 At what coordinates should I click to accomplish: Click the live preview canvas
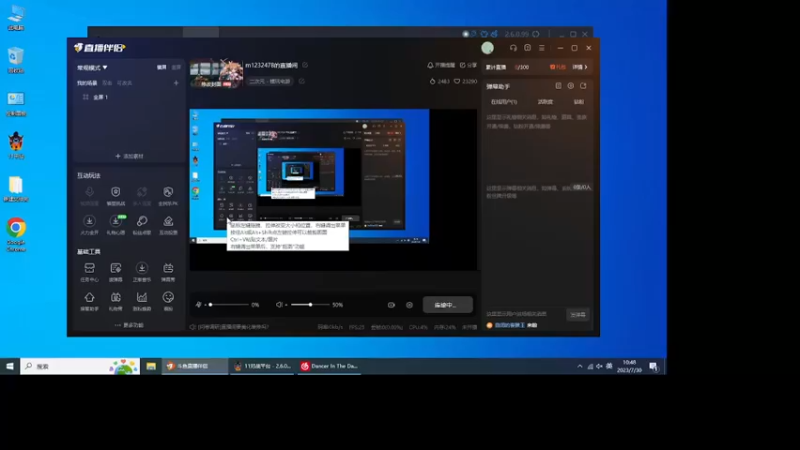[x=333, y=189]
